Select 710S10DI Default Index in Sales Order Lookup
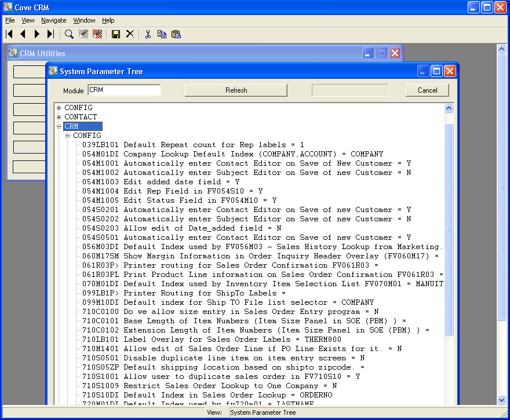The image size is (510, 420). pyautogui.click(x=207, y=395)
